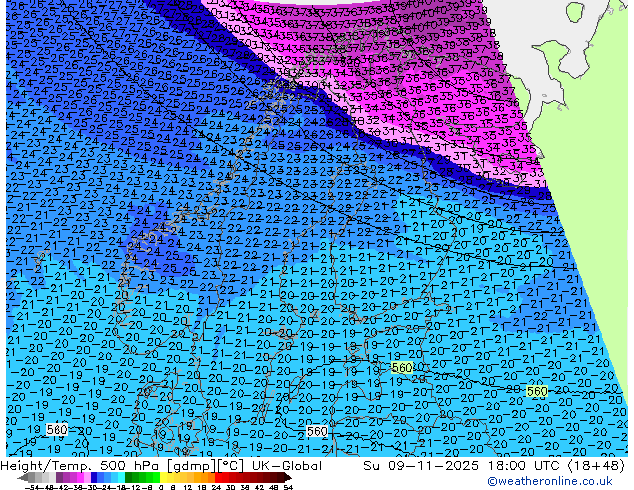Viewport: 634px width, 490px height.
Task: Click the yellow-highlighted 560 label near the right edge
Action: (537, 391)
